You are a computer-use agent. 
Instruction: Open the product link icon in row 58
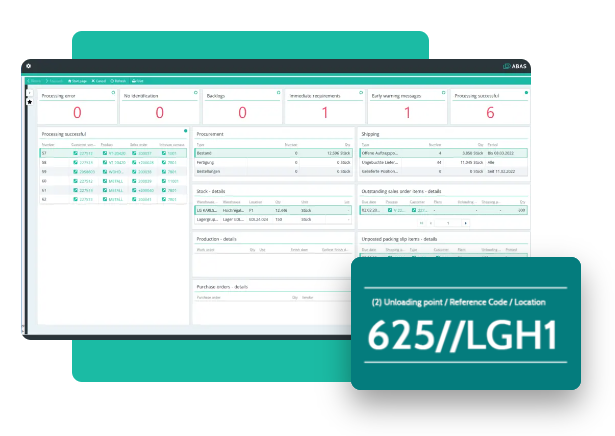tap(105, 162)
